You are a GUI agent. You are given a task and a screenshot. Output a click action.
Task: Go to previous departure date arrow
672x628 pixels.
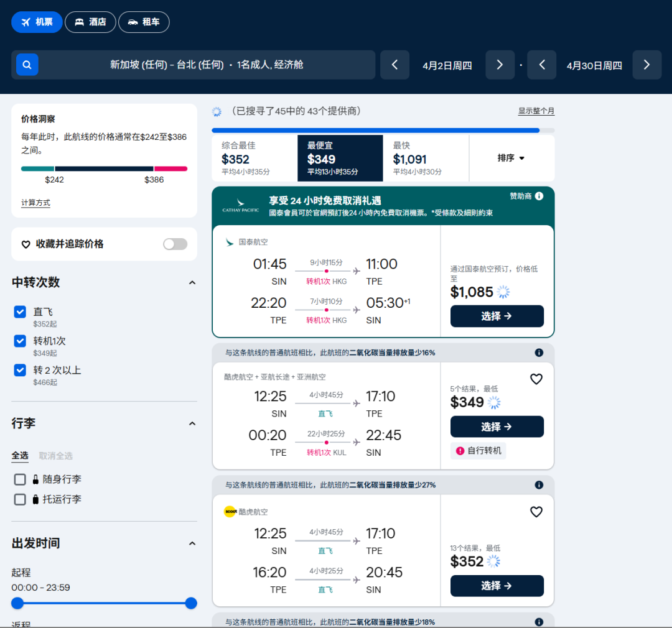click(x=394, y=65)
